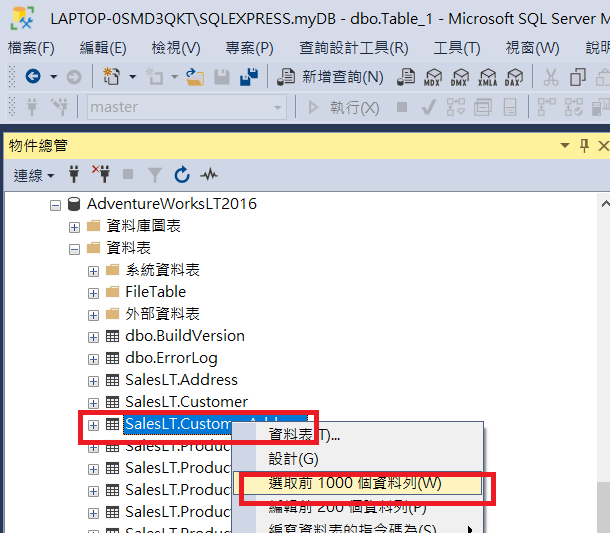Image resolution: width=610 pixels, height=533 pixels.
Task: Click the activity monitor pulse icon
Action: point(209,174)
